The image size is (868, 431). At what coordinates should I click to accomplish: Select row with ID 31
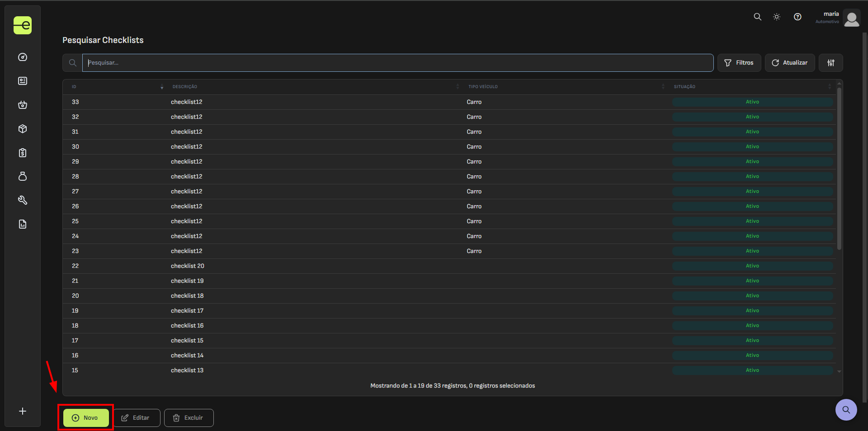[449, 132]
